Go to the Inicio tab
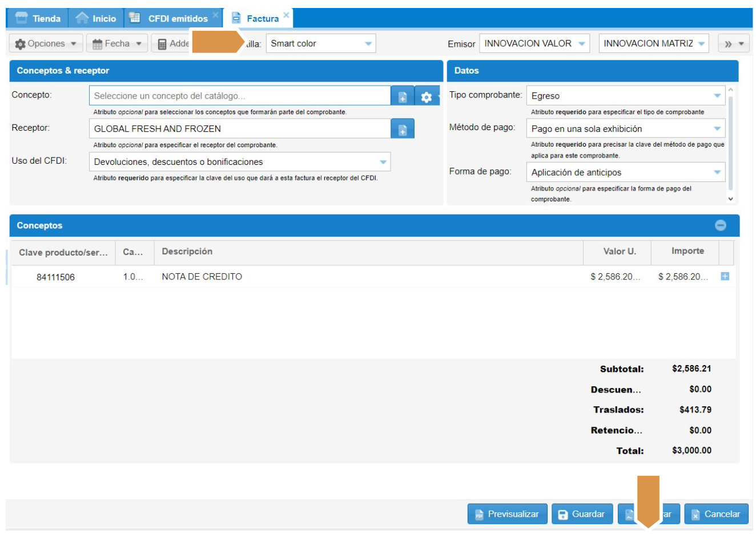 point(96,18)
